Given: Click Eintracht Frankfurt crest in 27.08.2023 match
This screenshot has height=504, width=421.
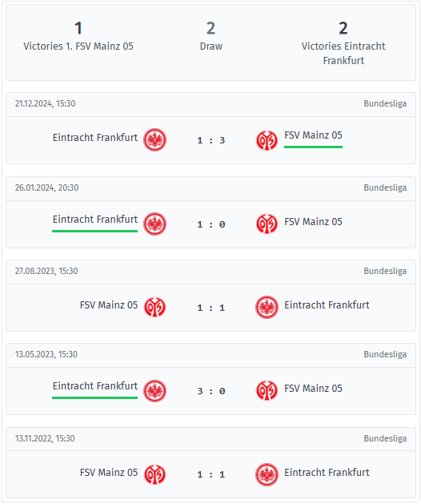Looking at the screenshot, I should click(267, 307).
